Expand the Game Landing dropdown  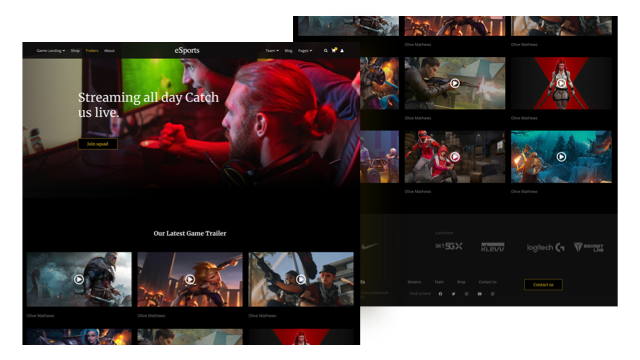pyautogui.click(x=51, y=51)
